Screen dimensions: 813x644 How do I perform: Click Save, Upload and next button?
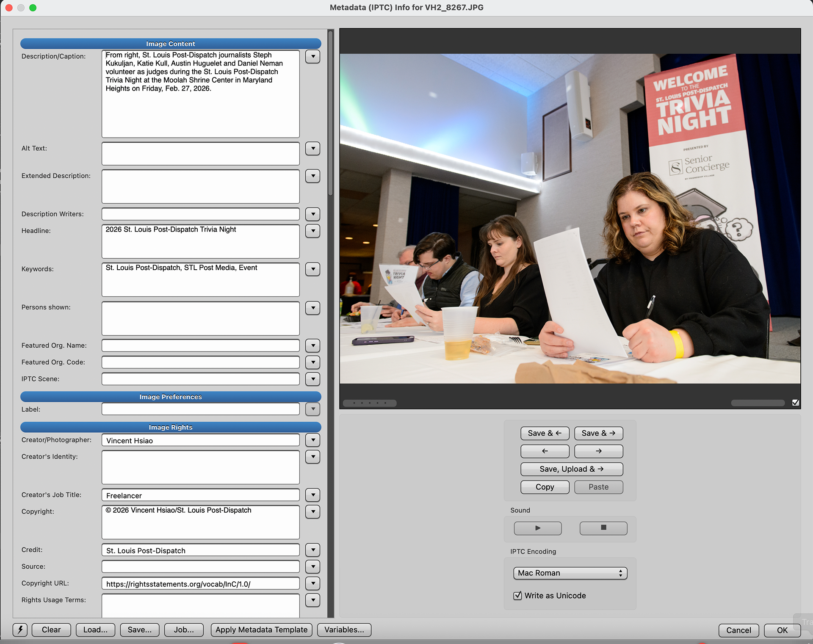point(571,469)
